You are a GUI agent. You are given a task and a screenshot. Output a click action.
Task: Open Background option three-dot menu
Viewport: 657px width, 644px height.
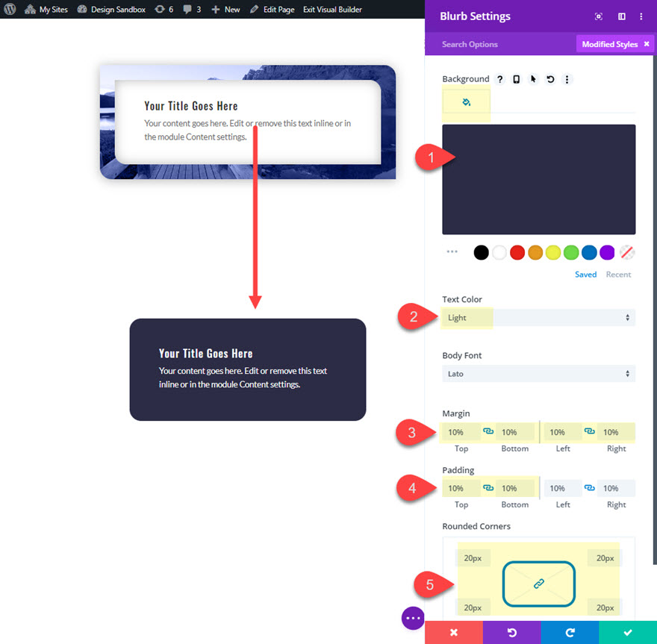coord(567,79)
